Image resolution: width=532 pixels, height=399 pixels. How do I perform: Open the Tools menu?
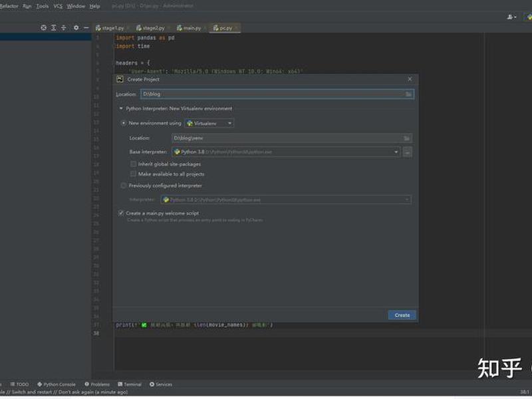coord(42,6)
